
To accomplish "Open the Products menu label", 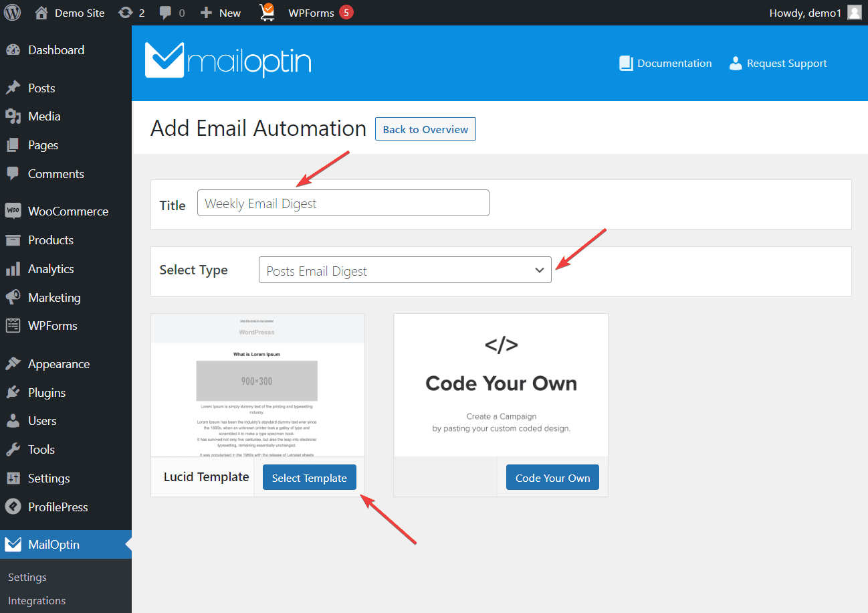I will [51, 240].
